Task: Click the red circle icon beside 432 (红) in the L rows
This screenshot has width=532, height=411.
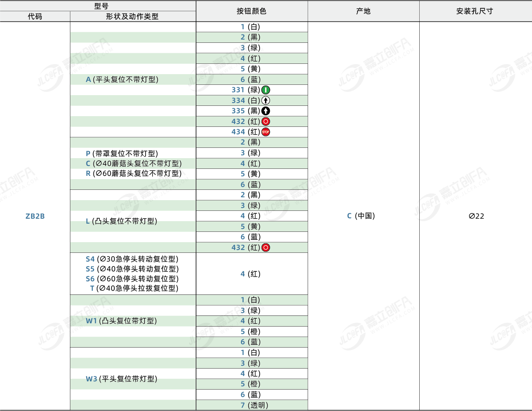Action: (266, 248)
